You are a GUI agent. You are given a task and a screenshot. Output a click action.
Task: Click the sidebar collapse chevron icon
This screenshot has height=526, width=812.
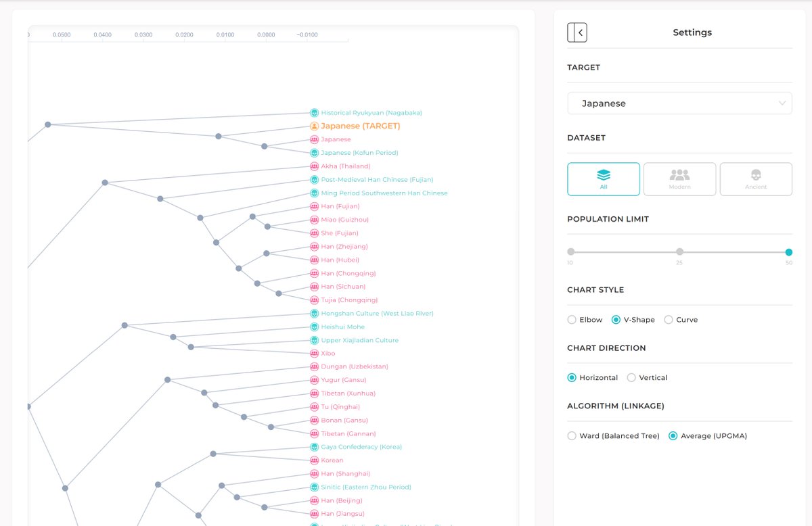pyautogui.click(x=579, y=32)
